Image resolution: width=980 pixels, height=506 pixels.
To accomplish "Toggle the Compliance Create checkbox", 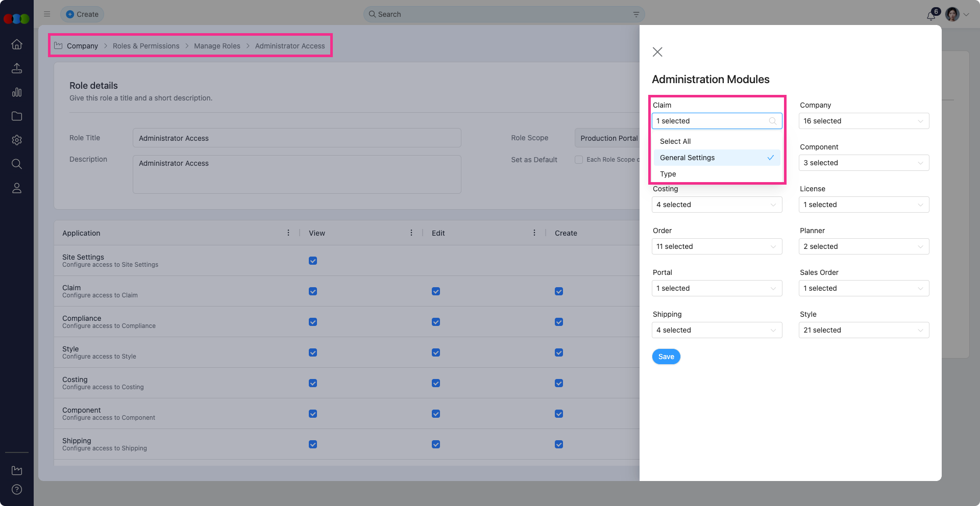I will click(559, 322).
